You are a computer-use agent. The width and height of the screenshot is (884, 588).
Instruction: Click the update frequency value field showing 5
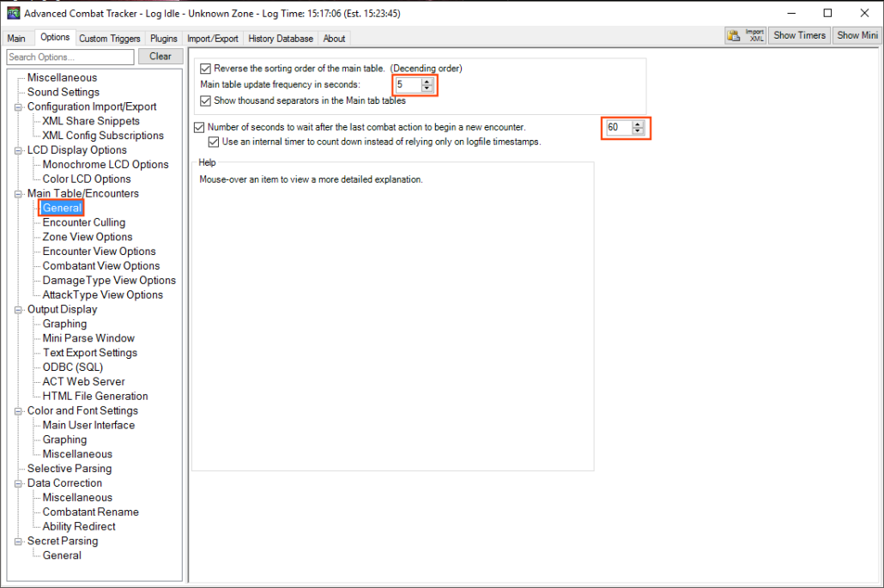pyautogui.click(x=409, y=85)
